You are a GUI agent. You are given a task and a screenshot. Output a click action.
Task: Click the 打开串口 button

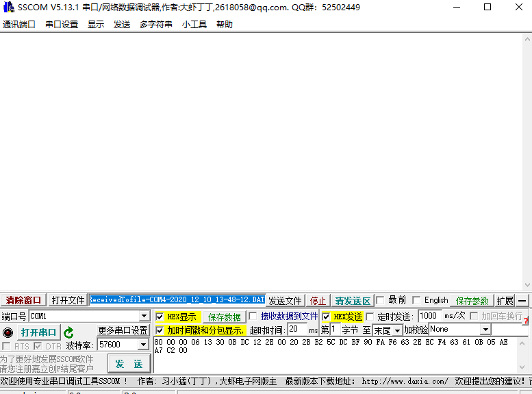[38, 332]
